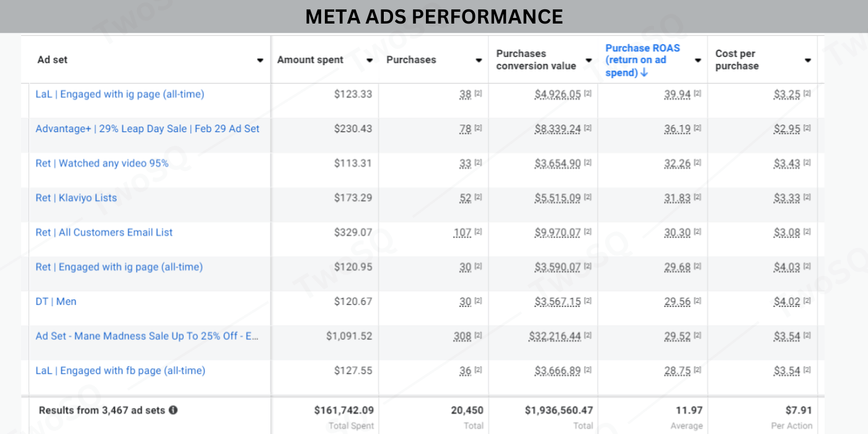Image resolution: width=868 pixels, height=434 pixels.
Task: Open the Mane Madness Sale ad set
Action: pos(147,336)
